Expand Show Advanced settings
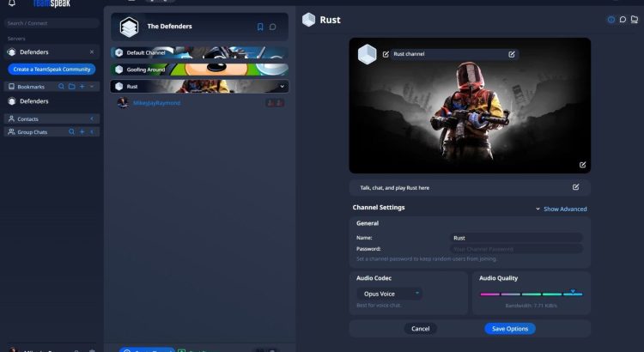 561,209
